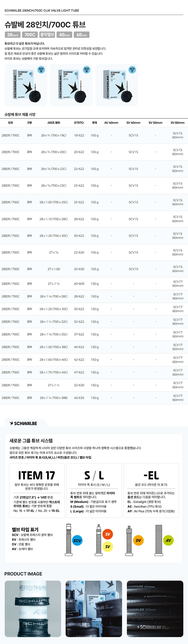Click the ETRTO column header
The width and height of the screenshot is (188, 644).
point(79,123)
